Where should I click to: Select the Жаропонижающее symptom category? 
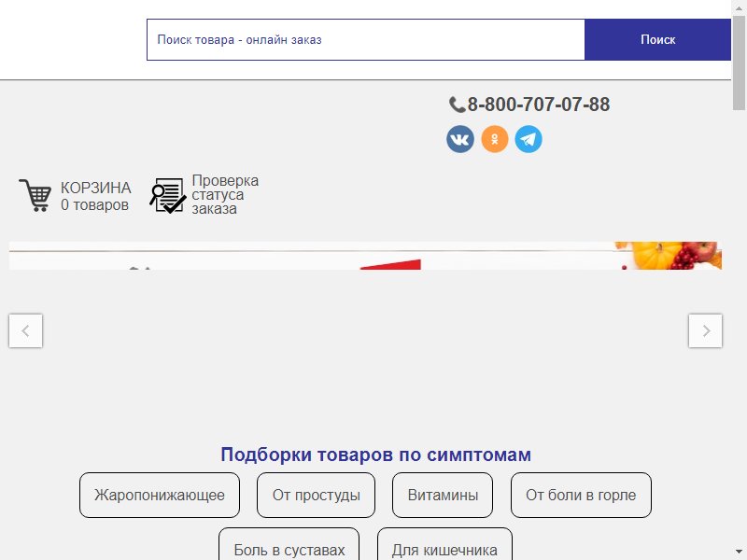point(160,496)
